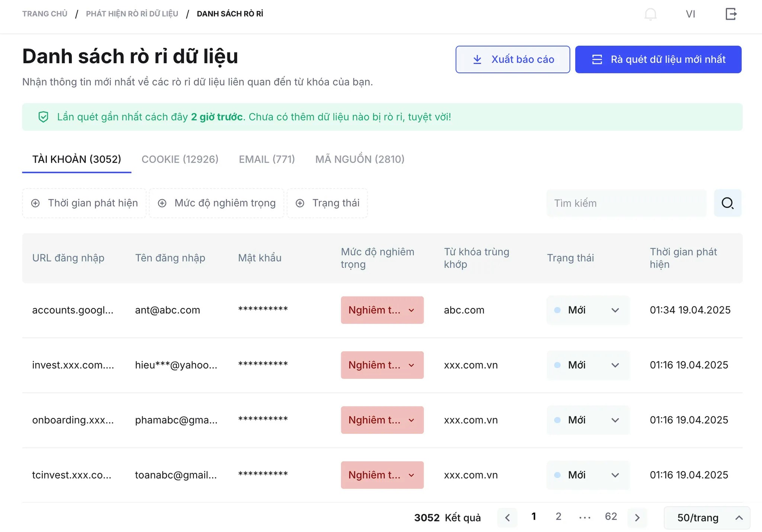Click the 'Rà quét dữ liệu mới nhất' button
This screenshot has width=762, height=532.
pyautogui.click(x=658, y=59)
